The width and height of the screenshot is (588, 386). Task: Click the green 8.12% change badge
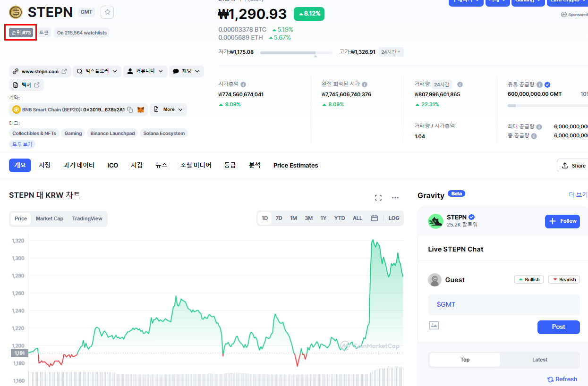309,14
